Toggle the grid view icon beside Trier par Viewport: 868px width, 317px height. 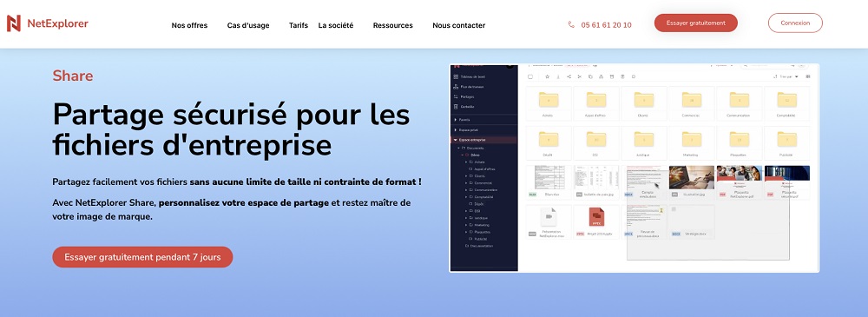[807, 76]
